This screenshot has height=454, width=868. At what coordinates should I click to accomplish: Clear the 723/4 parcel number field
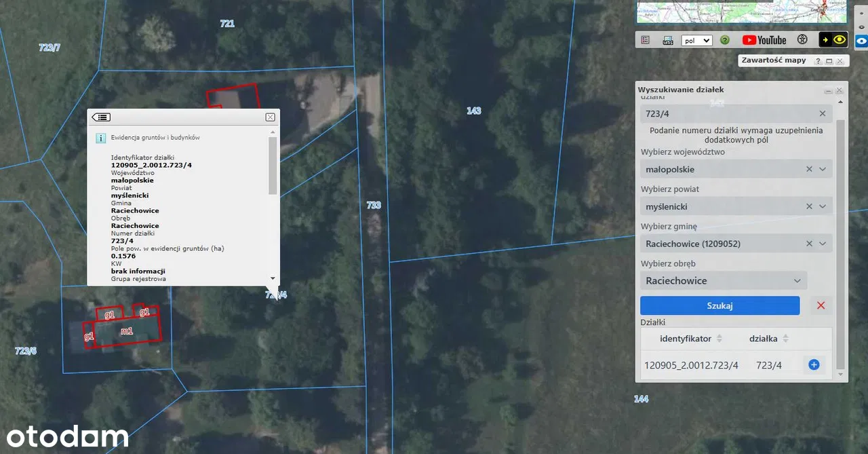coord(823,114)
